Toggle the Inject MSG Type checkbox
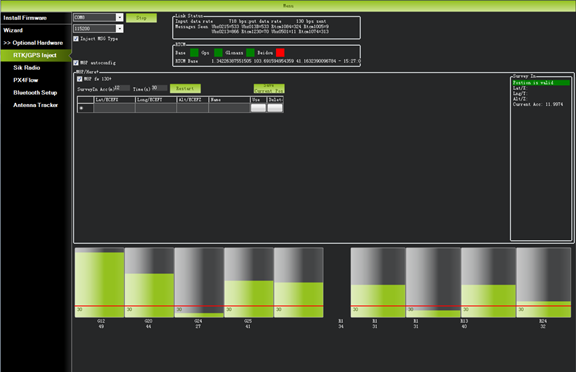This screenshot has width=577, height=373. pyautogui.click(x=76, y=39)
